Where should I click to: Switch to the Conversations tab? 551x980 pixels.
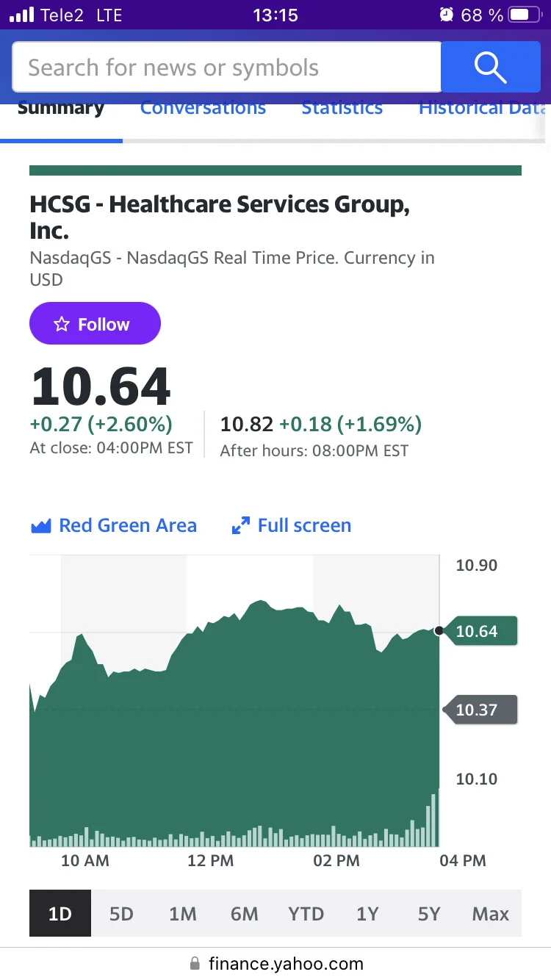point(203,108)
